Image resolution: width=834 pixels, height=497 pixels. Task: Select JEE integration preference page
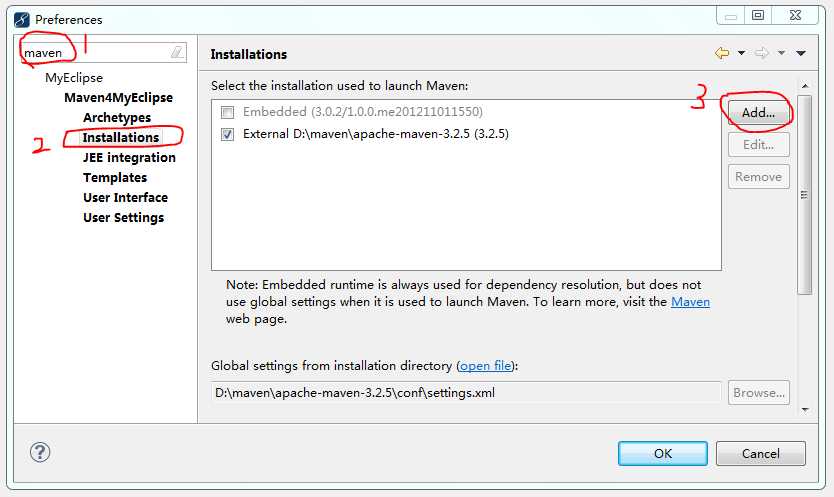pyautogui.click(x=129, y=158)
